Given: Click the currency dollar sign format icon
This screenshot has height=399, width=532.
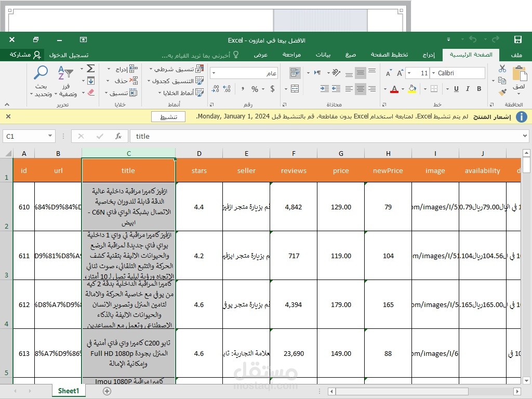Looking at the screenshot, I should (x=272, y=89).
